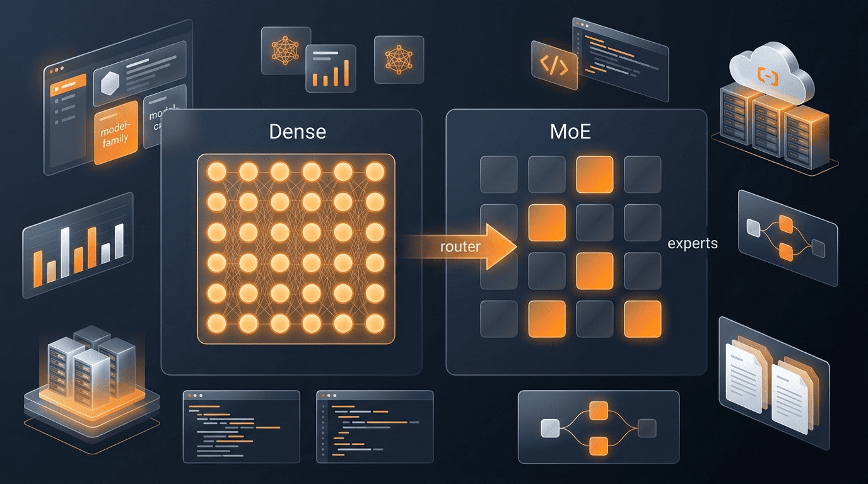Select the orange expert square in MoE third row
The image size is (868, 484).
(595, 270)
